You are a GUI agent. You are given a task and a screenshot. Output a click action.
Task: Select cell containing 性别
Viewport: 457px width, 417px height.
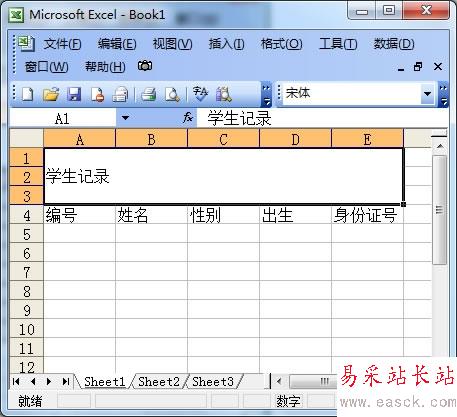tap(223, 215)
